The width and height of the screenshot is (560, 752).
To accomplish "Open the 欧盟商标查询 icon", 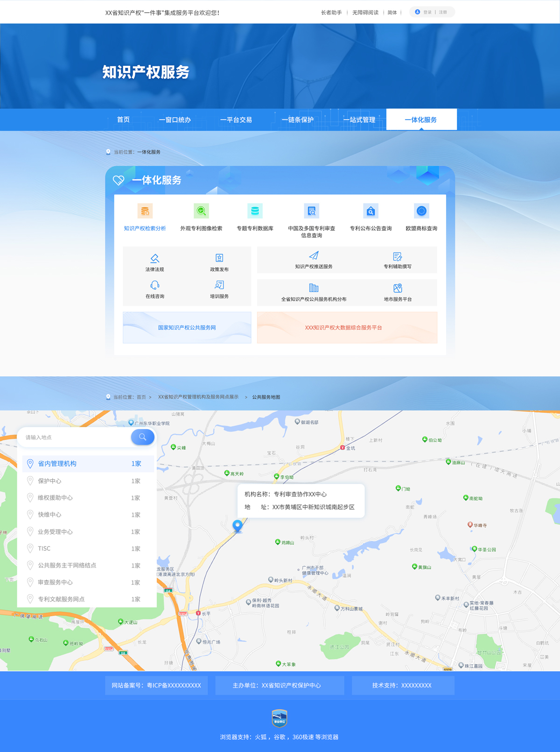I will click(421, 211).
